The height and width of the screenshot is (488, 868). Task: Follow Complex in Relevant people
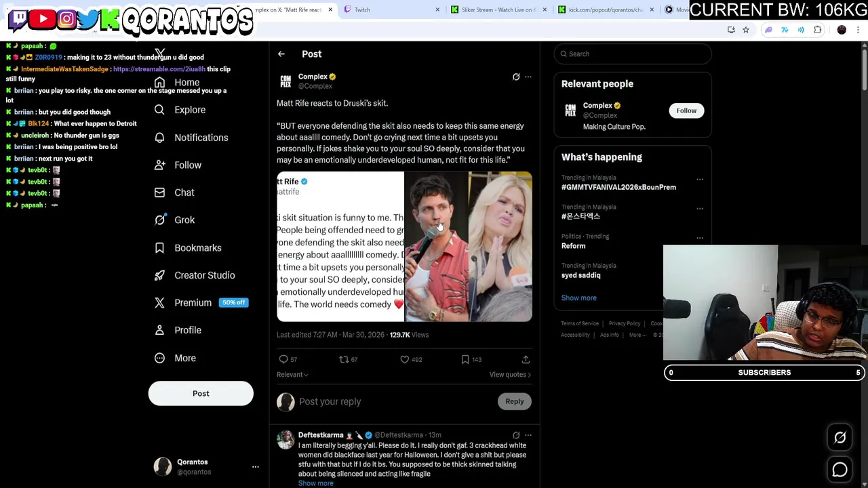(686, 111)
